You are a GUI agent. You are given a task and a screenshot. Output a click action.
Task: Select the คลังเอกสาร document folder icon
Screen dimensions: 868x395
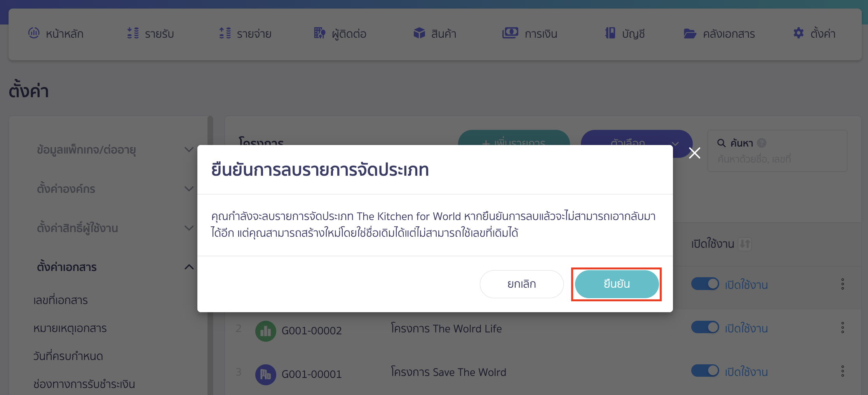(x=690, y=33)
